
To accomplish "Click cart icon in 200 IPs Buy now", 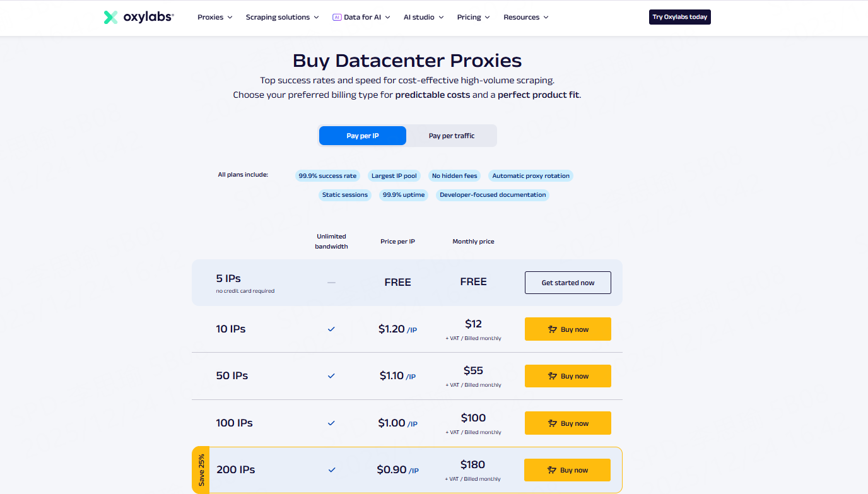I will [x=552, y=470].
